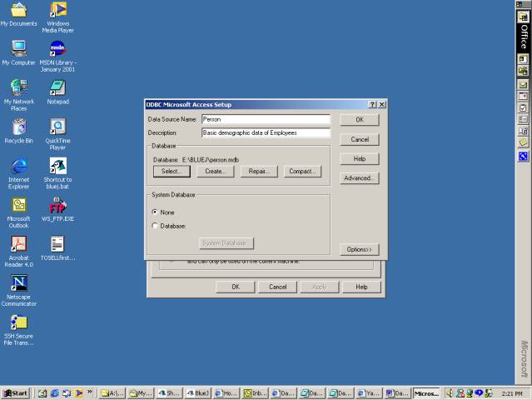Click the E:\BLUEJ\person.mdb database path
The width and height of the screenshot is (532, 400).
pos(211,160)
